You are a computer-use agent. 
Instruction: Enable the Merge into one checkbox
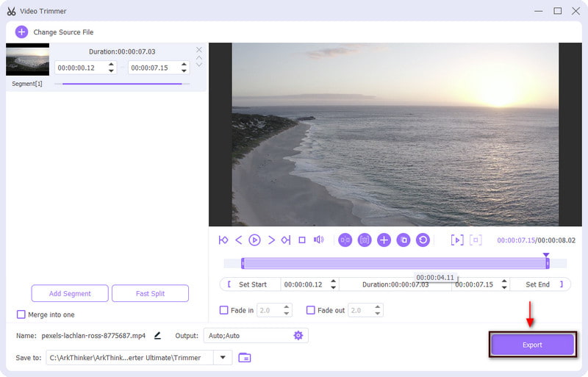pos(21,315)
